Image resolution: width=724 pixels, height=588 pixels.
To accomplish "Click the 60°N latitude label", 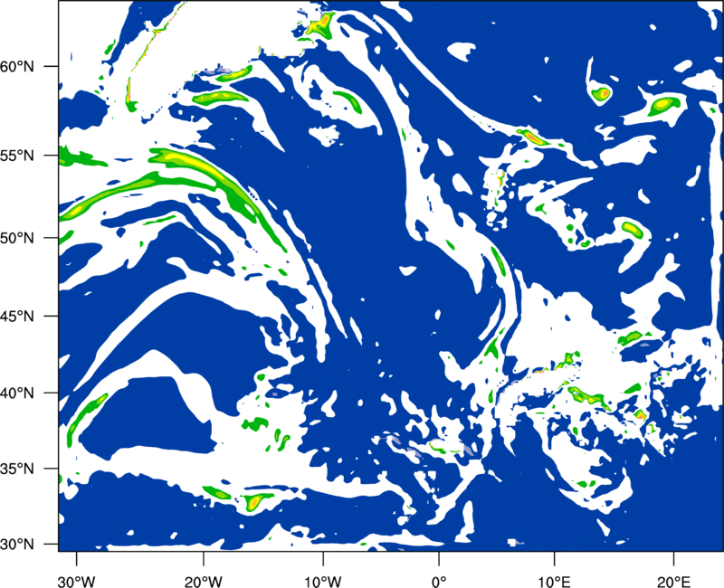I will 17,66.
